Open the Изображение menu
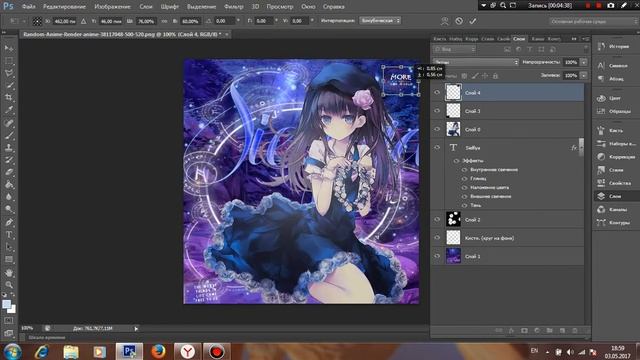Screen dimensions: 640x360 click(112, 7)
